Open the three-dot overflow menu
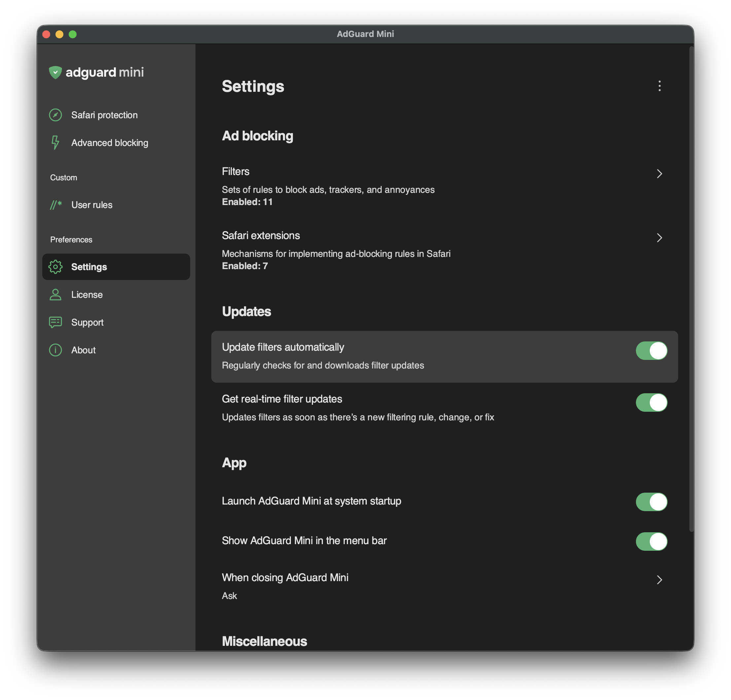The width and height of the screenshot is (731, 700). pyautogui.click(x=659, y=87)
